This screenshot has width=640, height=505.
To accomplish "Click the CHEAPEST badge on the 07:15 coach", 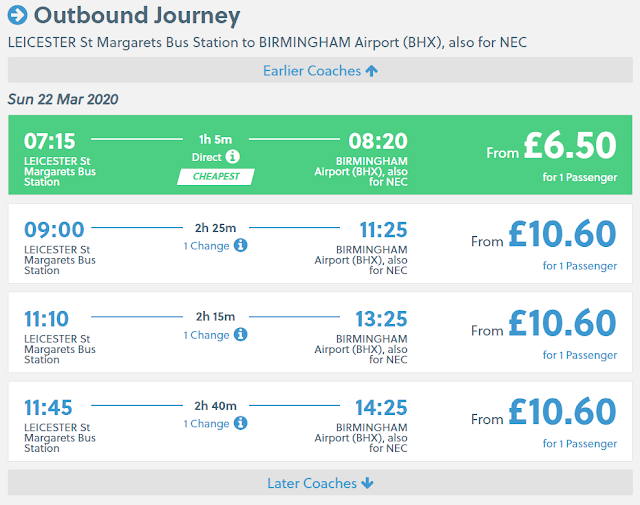I will point(215,177).
